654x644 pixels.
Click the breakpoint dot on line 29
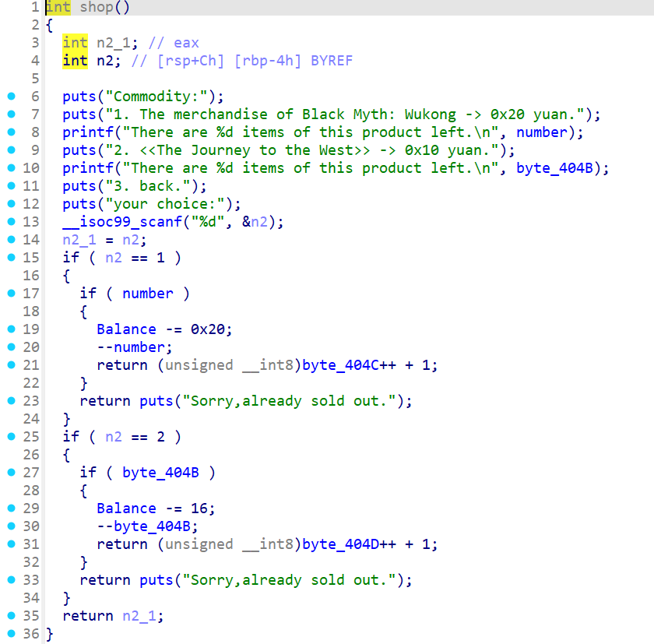click(x=11, y=509)
